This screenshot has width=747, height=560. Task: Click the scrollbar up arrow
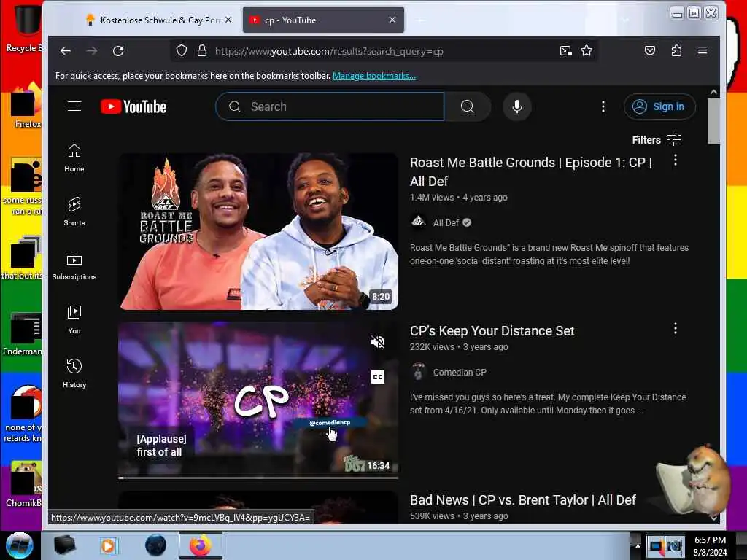(x=713, y=92)
